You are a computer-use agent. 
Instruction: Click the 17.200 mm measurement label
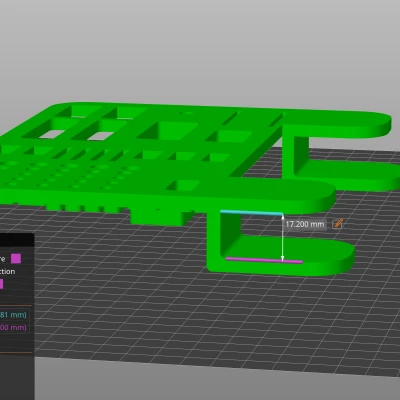pos(305,224)
